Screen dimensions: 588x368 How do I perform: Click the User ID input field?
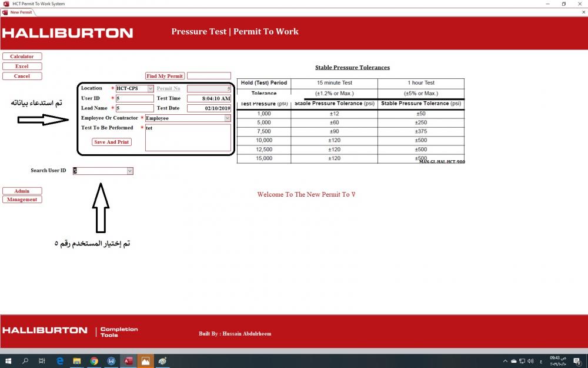click(x=135, y=98)
